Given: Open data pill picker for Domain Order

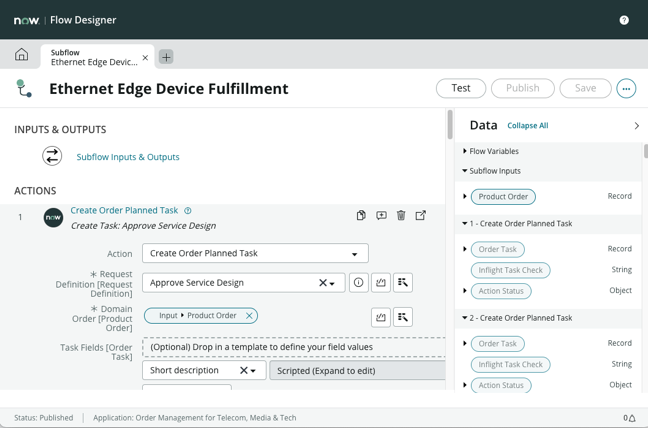Looking at the screenshot, I should (x=403, y=317).
